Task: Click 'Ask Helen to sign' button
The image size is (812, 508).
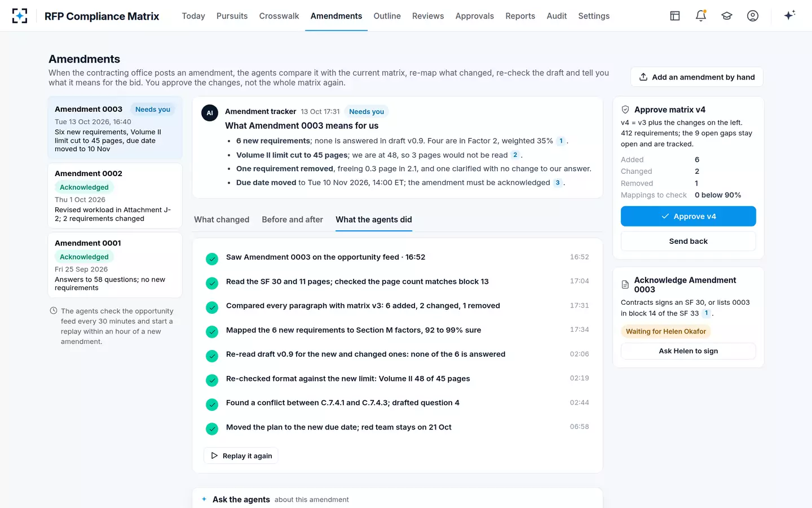Action: [x=689, y=351]
